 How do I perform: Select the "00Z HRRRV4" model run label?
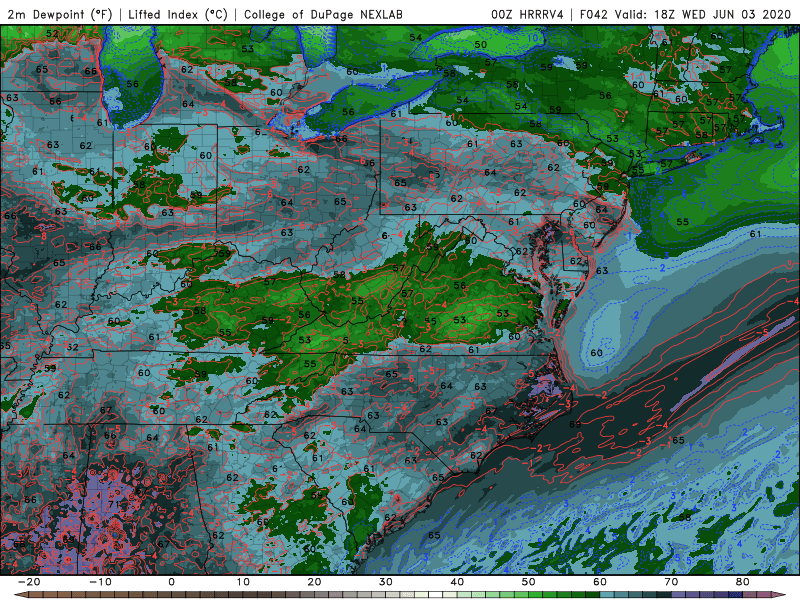(527, 14)
